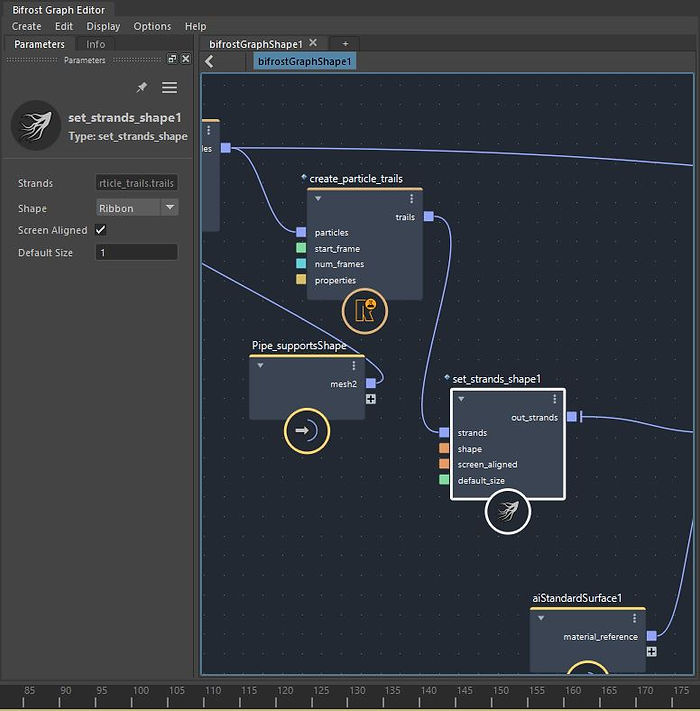Viewport: 700px width, 711px height.
Task: Add a port below material_reference
Action: coord(651,652)
